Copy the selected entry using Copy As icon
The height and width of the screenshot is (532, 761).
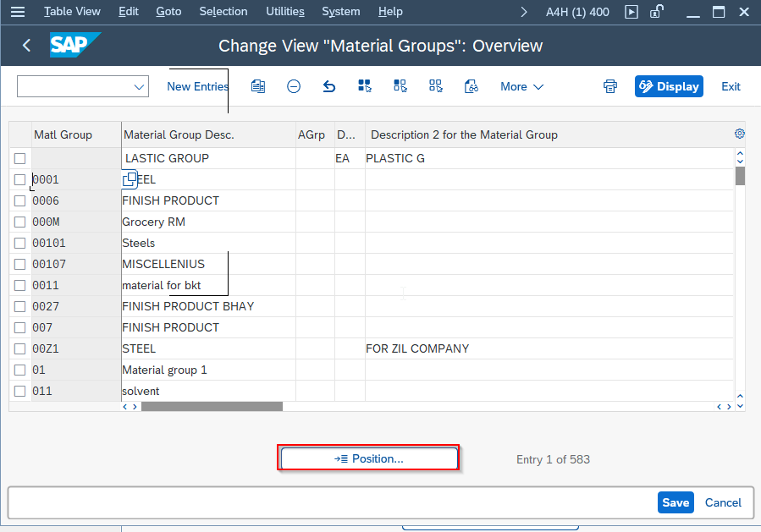(x=257, y=86)
